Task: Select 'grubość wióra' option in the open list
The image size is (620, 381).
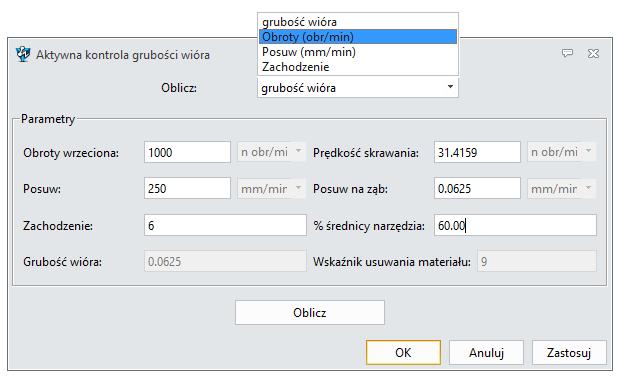Action: coord(358,22)
